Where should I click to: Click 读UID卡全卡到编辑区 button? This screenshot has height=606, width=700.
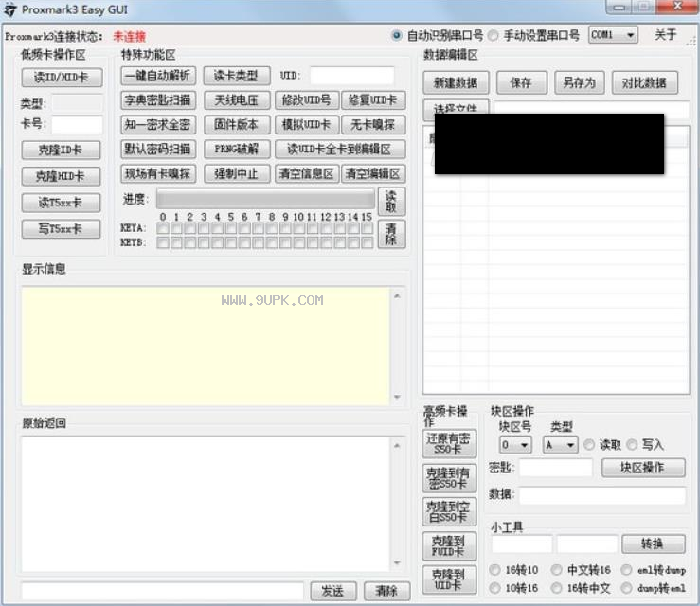point(340,149)
